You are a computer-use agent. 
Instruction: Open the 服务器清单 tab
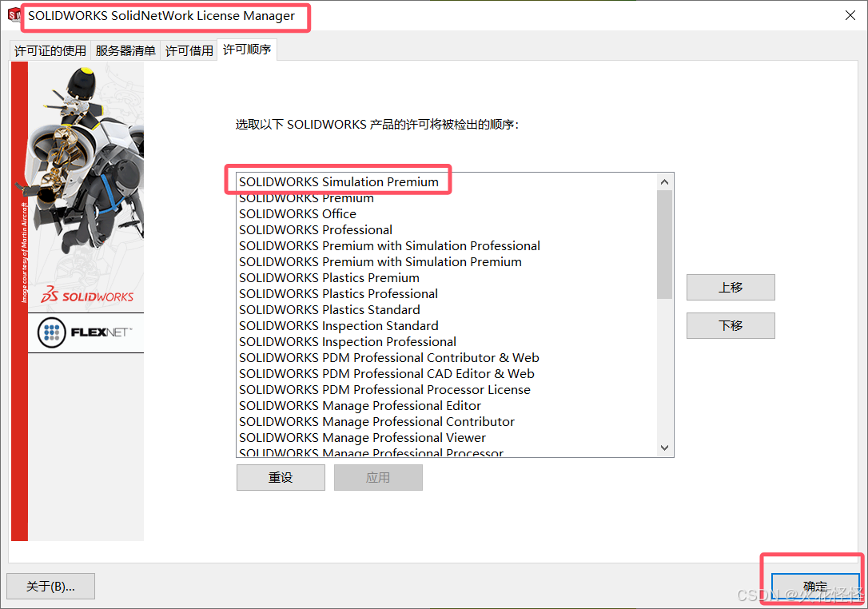pos(125,50)
